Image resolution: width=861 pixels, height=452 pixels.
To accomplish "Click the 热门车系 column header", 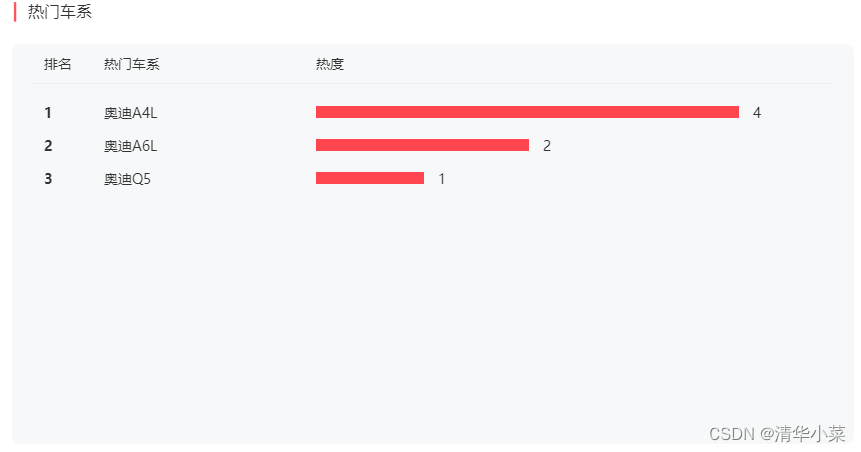I will click(x=132, y=64).
